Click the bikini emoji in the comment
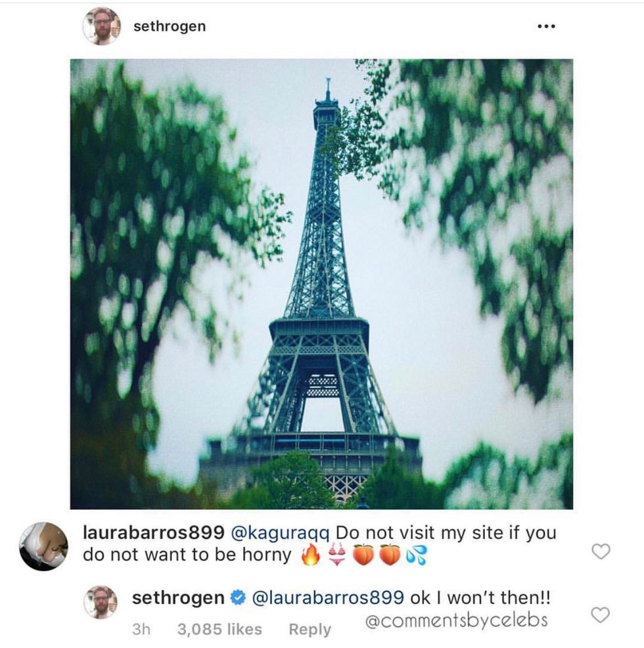 pos(337,555)
